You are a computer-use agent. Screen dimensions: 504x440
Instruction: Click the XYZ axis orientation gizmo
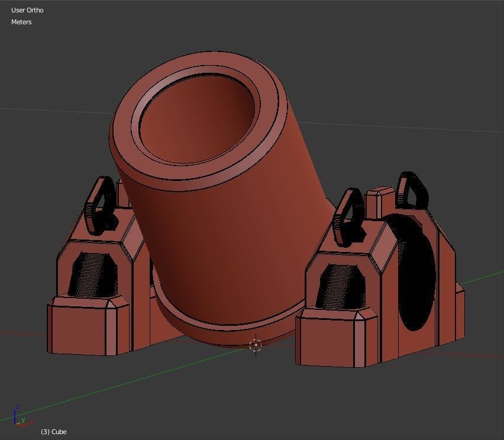22,416
